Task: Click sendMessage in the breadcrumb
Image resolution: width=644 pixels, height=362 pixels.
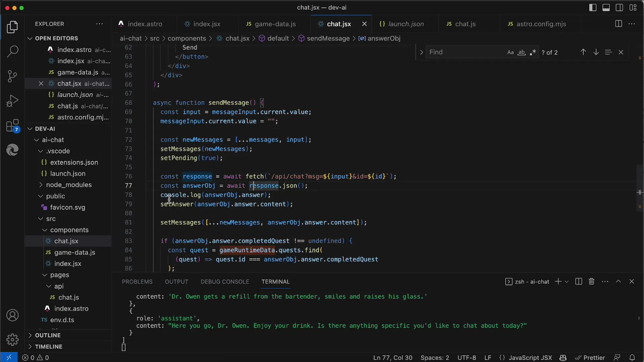Action: coord(328,38)
